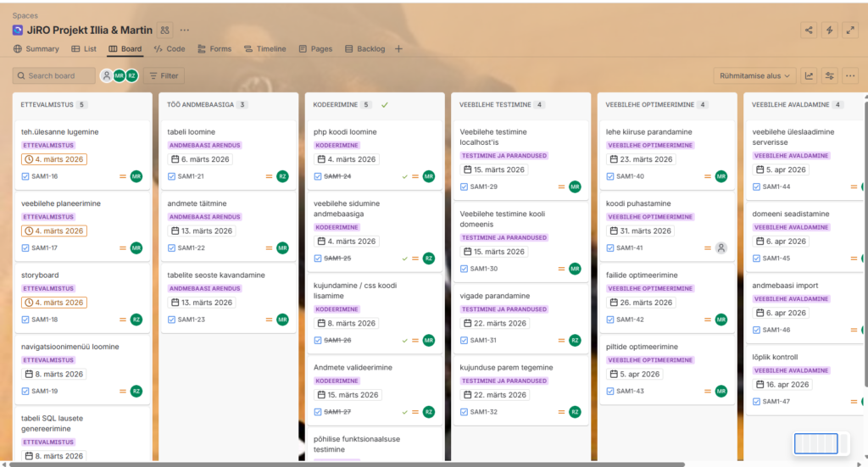Filter by the unassigned avatar icon
868x467 pixels.
coord(106,75)
